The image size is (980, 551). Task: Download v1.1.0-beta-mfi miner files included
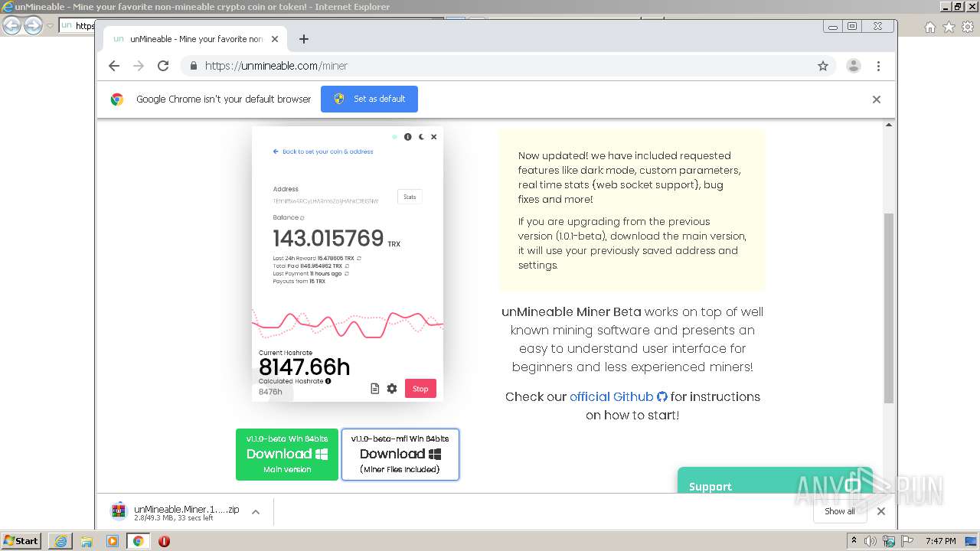[400, 455]
